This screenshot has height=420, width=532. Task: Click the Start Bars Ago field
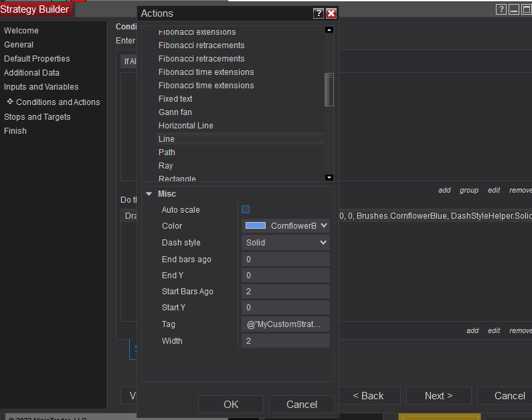coord(286,291)
